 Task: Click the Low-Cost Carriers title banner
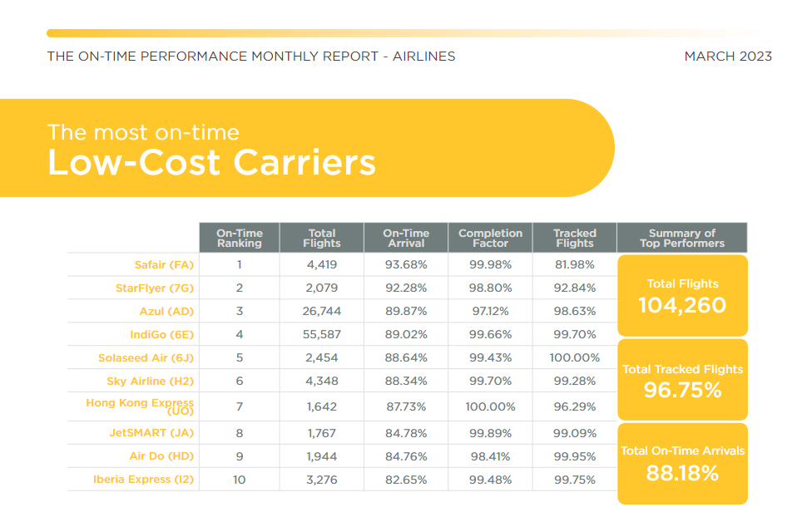coord(306,148)
